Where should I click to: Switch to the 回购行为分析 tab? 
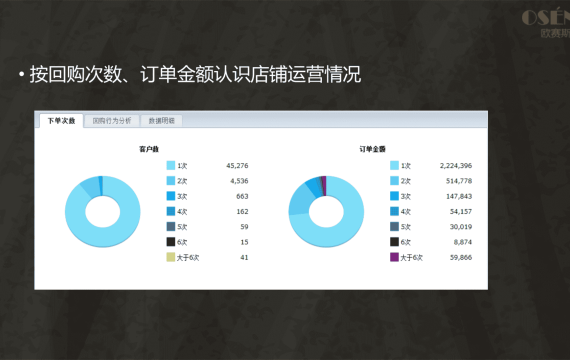click(112, 121)
